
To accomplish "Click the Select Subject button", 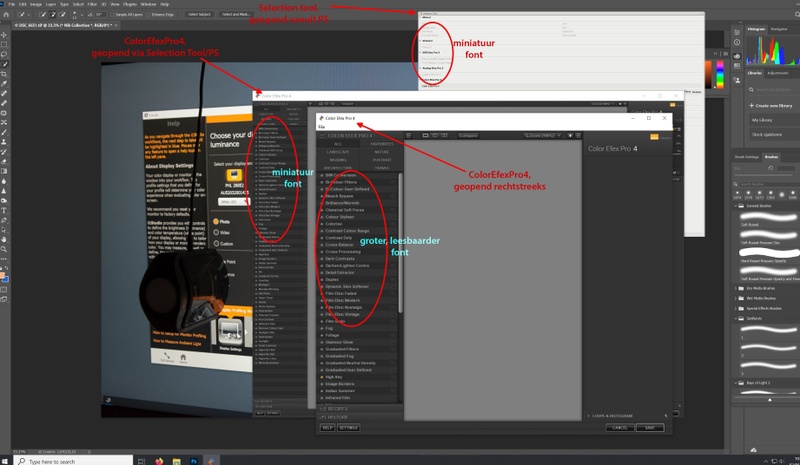I will (x=199, y=14).
